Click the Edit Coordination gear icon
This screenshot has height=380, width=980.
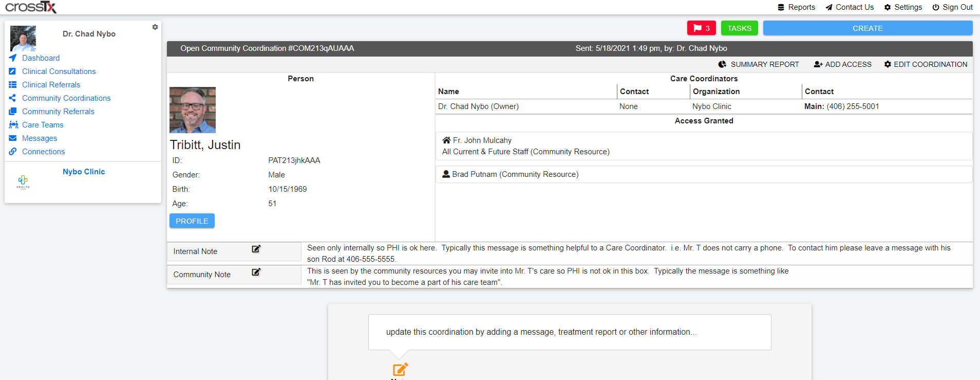[888, 64]
